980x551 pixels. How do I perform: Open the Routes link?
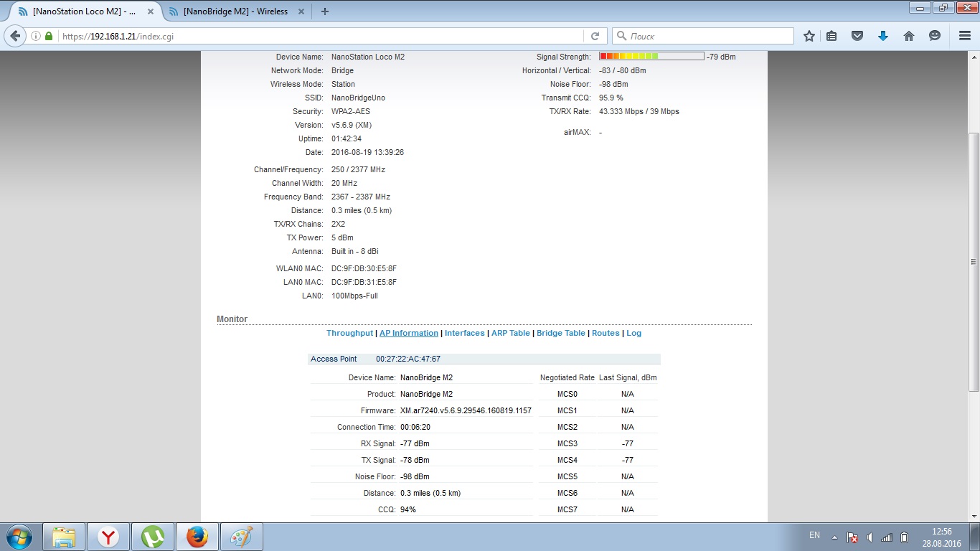click(606, 333)
